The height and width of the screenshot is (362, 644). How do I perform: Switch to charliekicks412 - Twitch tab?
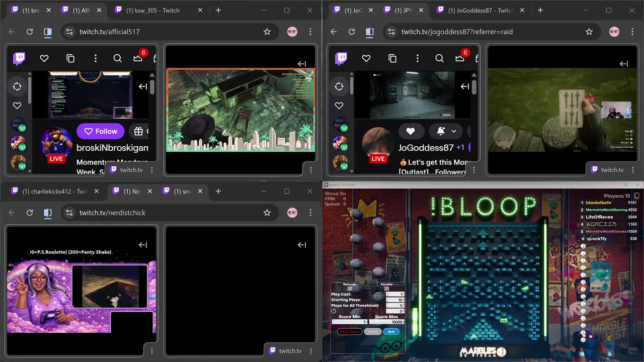pyautogui.click(x=55, y=191)
